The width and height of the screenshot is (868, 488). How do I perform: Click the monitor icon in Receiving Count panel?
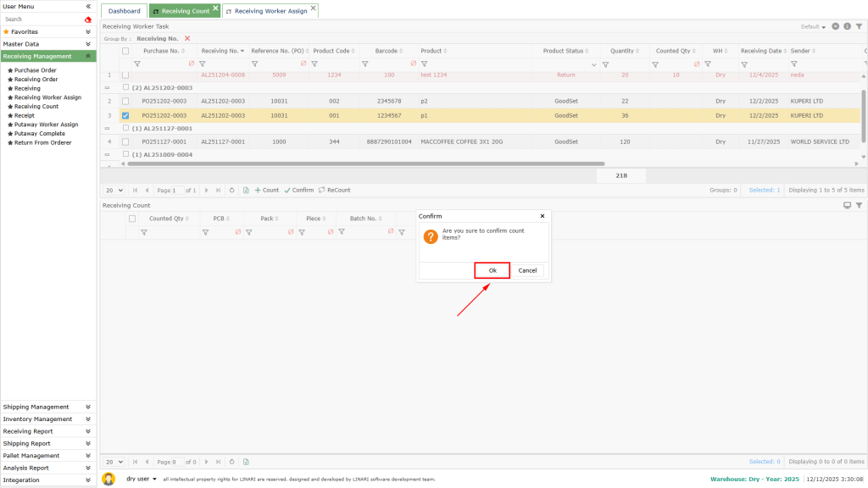847,205
